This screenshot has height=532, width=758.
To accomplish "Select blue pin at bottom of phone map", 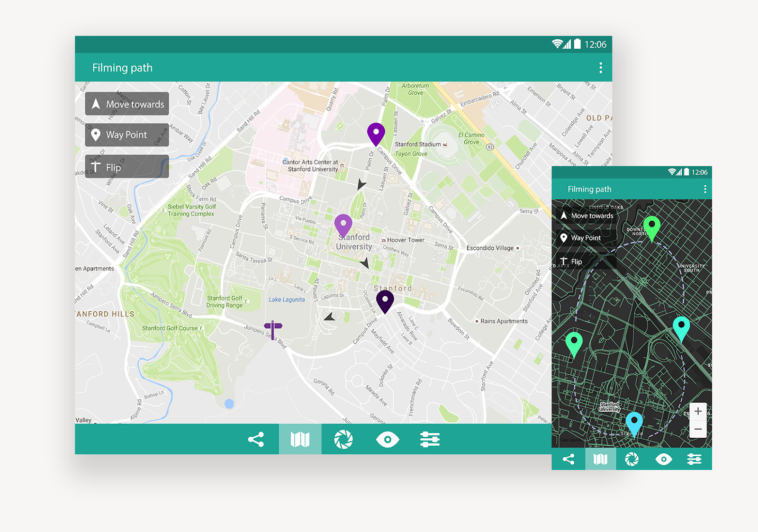I will coord(634,424).
